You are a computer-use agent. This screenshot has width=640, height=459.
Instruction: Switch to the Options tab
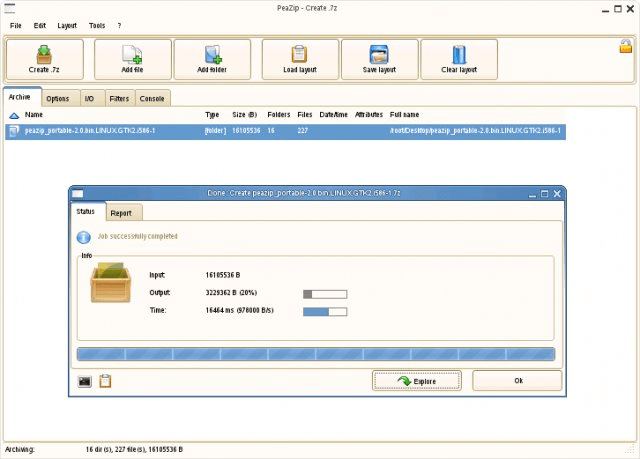pos(61,98)
